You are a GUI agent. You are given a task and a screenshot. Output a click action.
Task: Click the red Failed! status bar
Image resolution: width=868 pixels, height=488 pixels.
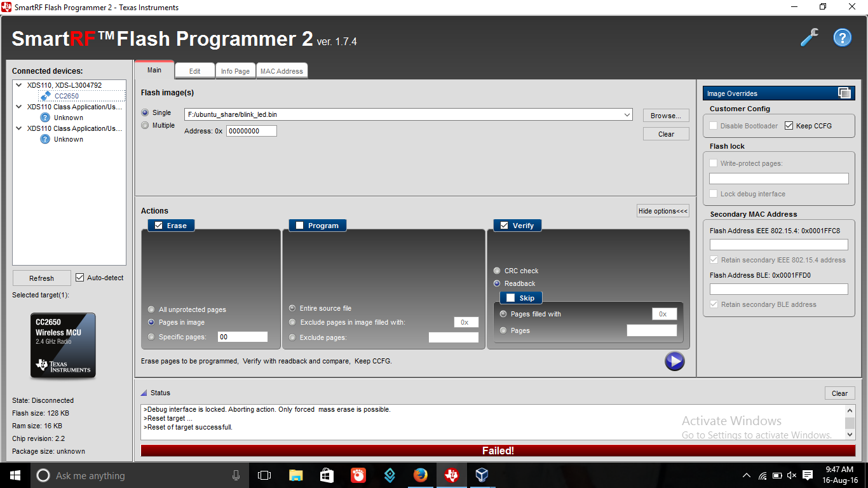[x=498, y=451]
